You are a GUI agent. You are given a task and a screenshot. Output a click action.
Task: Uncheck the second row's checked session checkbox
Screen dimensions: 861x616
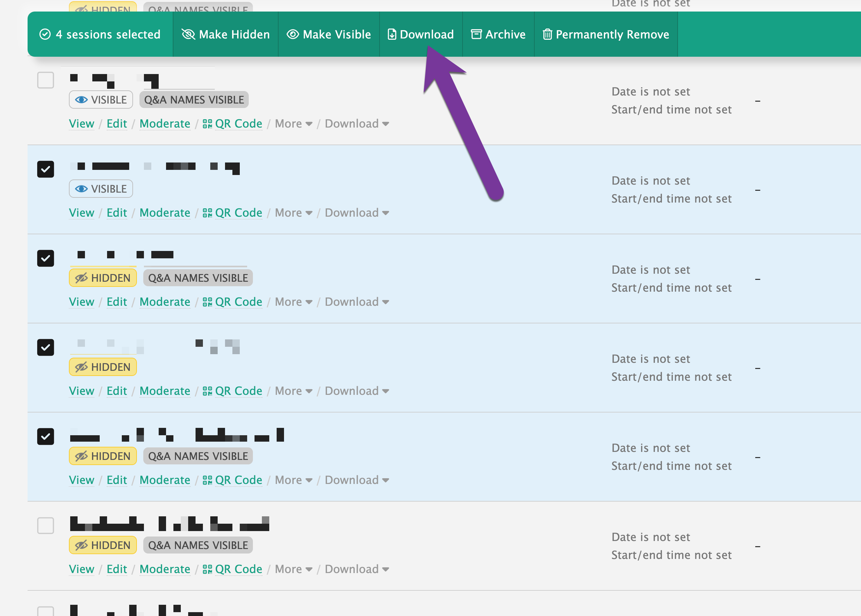tap(46, 169)
